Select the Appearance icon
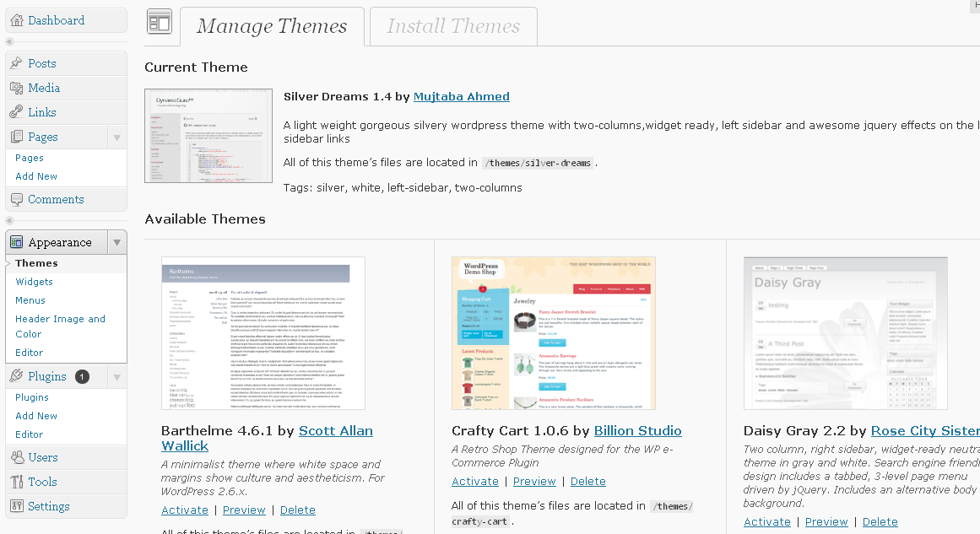Screen dimensions: 980x534 click(x=19, y=241)
